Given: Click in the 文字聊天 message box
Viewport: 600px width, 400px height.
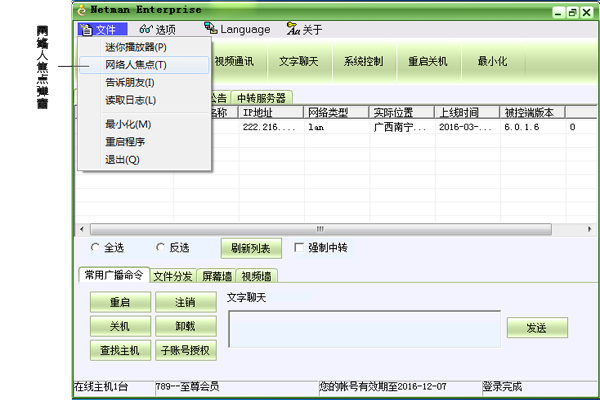Looking at the screenshot, I should [364, 328].
